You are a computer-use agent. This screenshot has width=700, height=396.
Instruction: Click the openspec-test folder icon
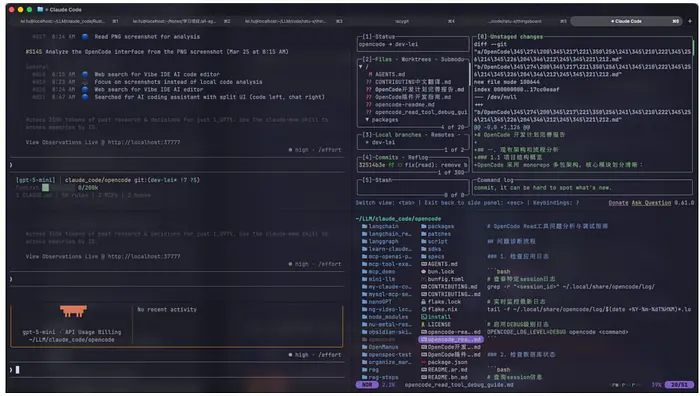click(364, 354)
